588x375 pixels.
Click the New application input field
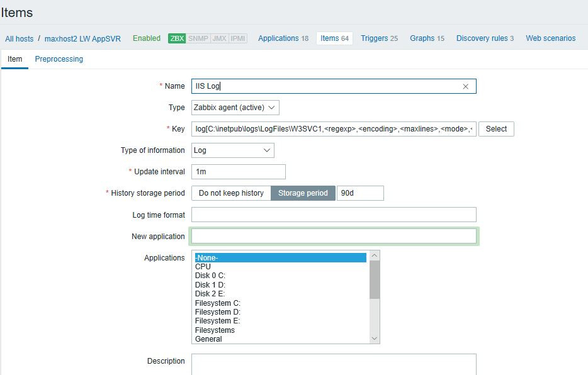(334, 237)
